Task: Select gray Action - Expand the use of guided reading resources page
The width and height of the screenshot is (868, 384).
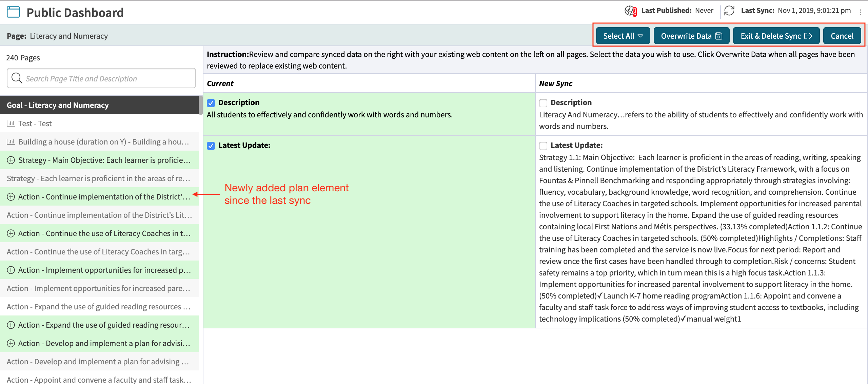Action: pyautogui.click(x=99, y=307)
